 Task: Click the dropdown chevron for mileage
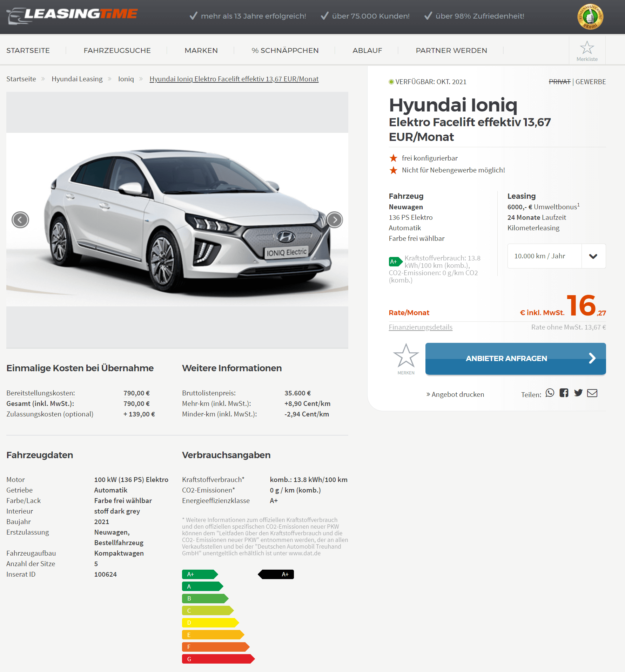tap(593, 256)
